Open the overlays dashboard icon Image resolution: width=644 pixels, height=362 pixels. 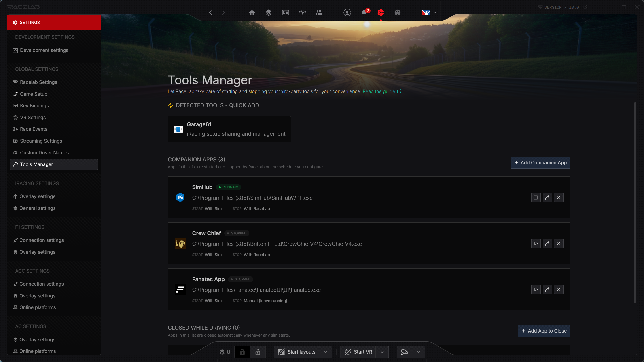click(x=286, y=13)
